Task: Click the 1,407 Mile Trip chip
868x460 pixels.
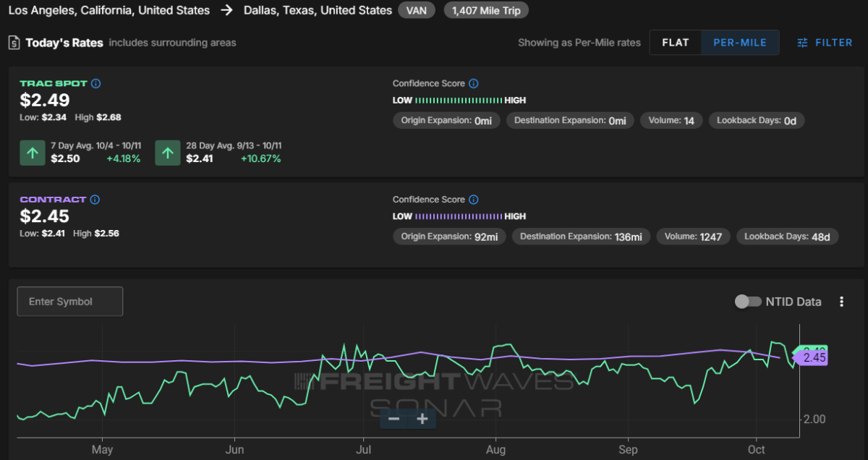Action: click(x=486, y=11)
